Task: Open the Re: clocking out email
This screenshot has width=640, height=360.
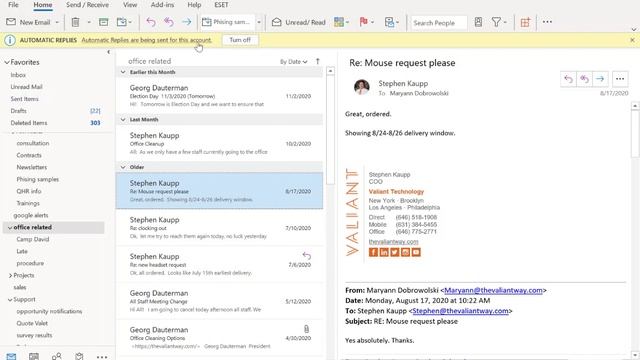Action: click(220, 228)
